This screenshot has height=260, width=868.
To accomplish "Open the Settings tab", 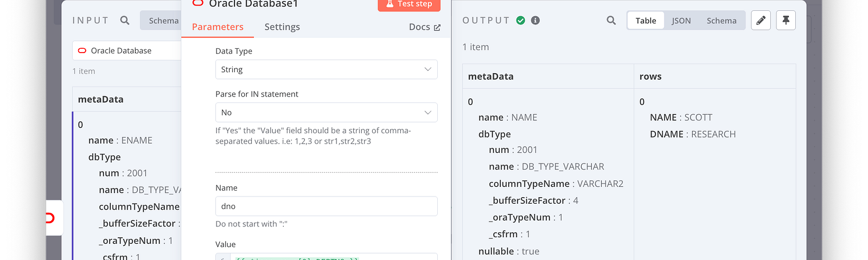I will (x=282, y=27).
